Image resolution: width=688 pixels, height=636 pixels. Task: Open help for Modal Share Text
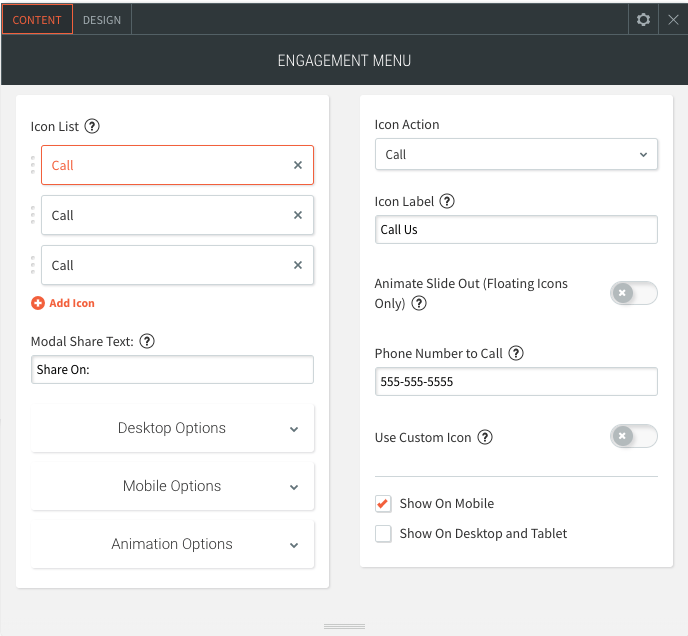147,341
